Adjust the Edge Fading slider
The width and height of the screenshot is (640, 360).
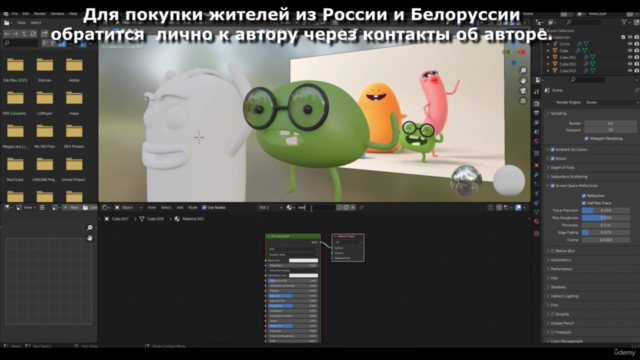coord(606,232)
